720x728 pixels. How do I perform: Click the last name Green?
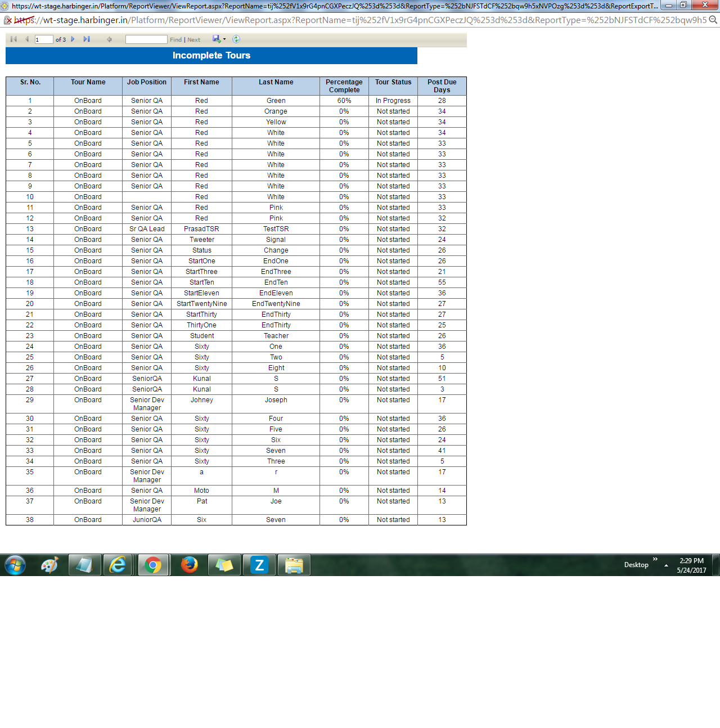(276, 101)
